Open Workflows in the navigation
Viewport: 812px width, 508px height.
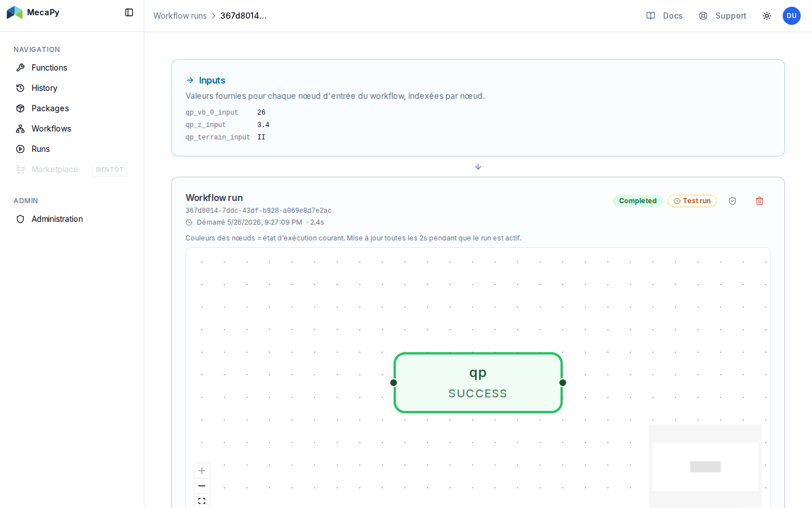(72, 129)
